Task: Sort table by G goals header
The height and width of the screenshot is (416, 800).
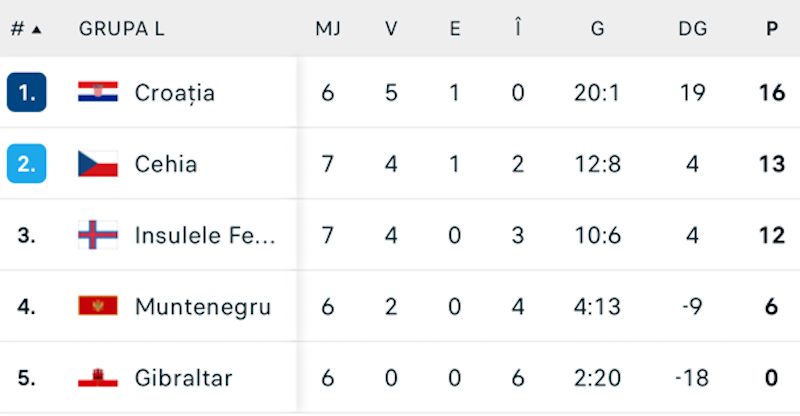Action: point(597,29)
